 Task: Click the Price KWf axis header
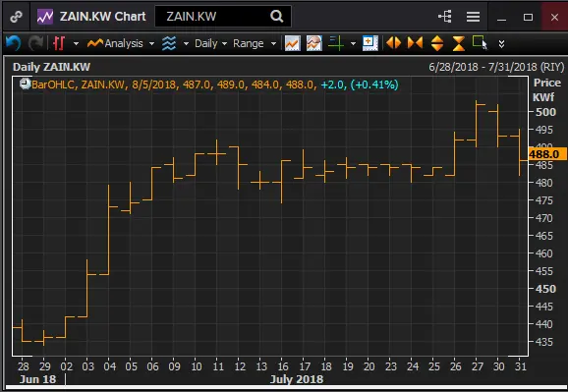pos(546,89)
